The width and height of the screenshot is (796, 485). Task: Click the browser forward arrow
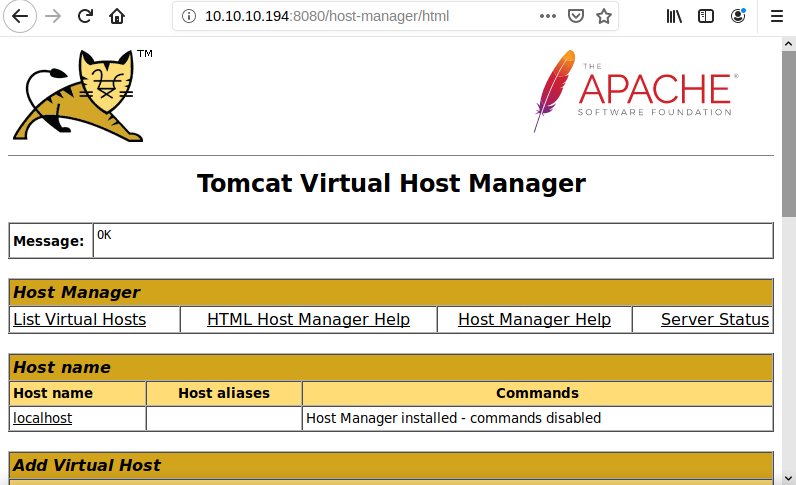(x=53, y=16)
